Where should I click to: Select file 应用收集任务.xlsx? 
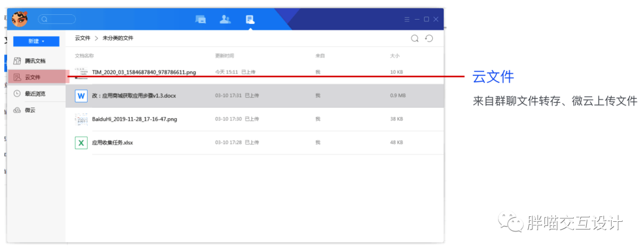(255, 142)
